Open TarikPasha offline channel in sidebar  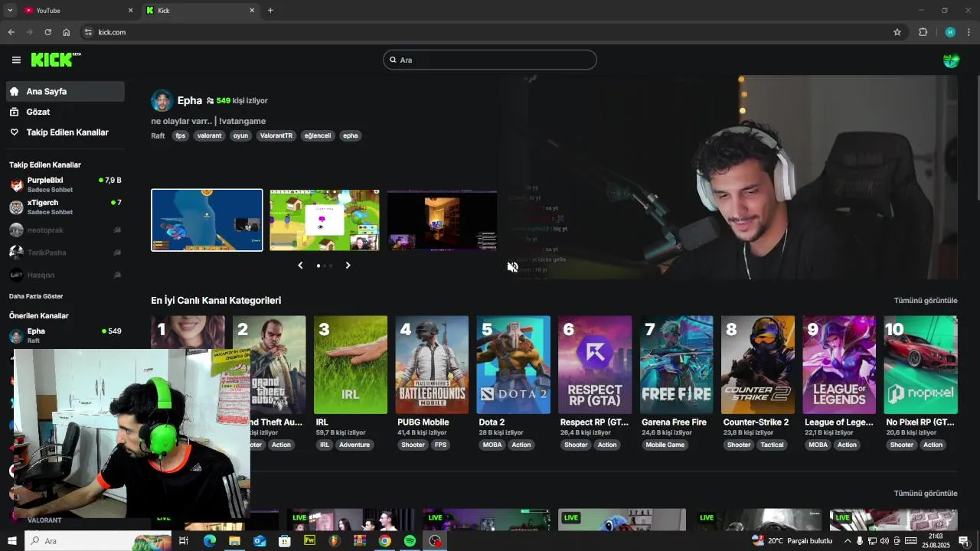coord(65,252)
